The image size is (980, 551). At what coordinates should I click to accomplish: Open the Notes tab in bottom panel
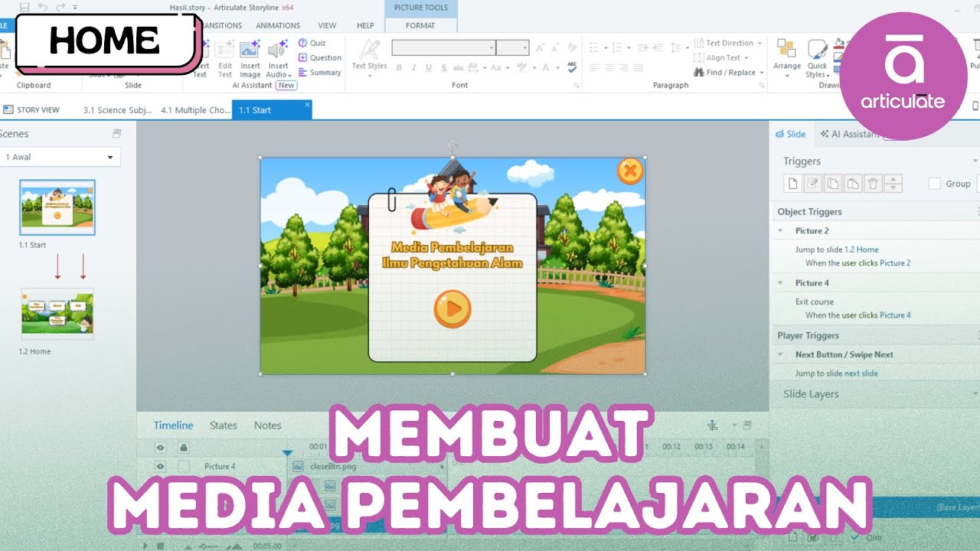[x=268, y=425]
